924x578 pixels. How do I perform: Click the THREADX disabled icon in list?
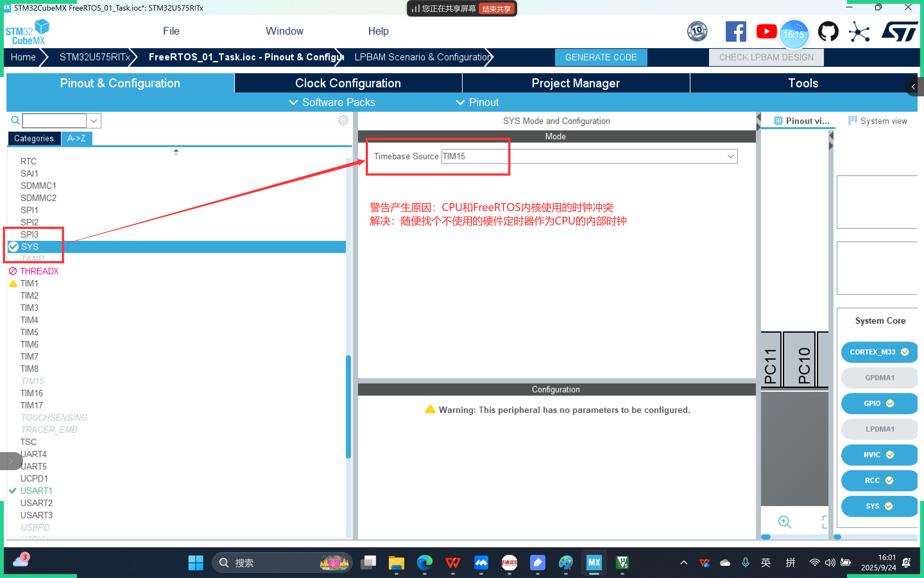click(13, 271)
